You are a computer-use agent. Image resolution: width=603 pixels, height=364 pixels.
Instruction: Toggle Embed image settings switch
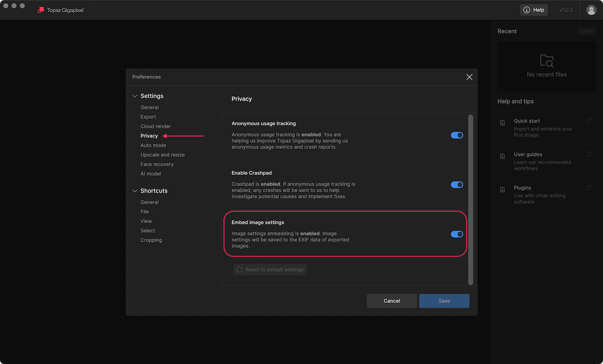(x=457, y=234)
